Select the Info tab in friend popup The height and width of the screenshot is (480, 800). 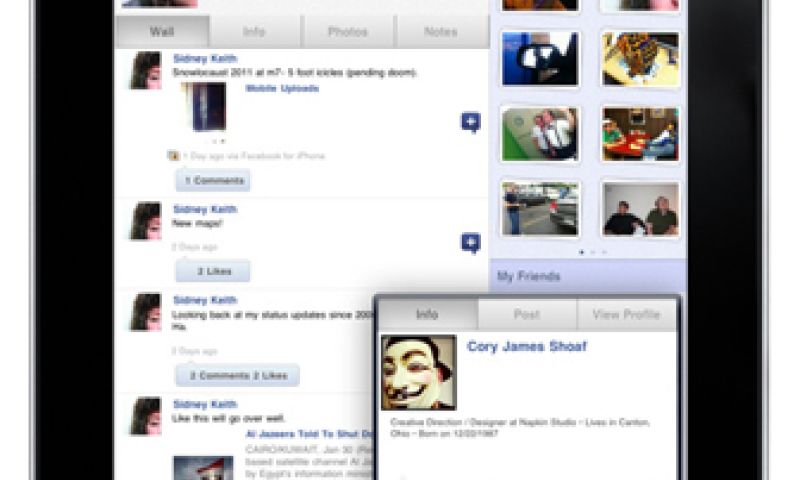click(x=427, y=314)
